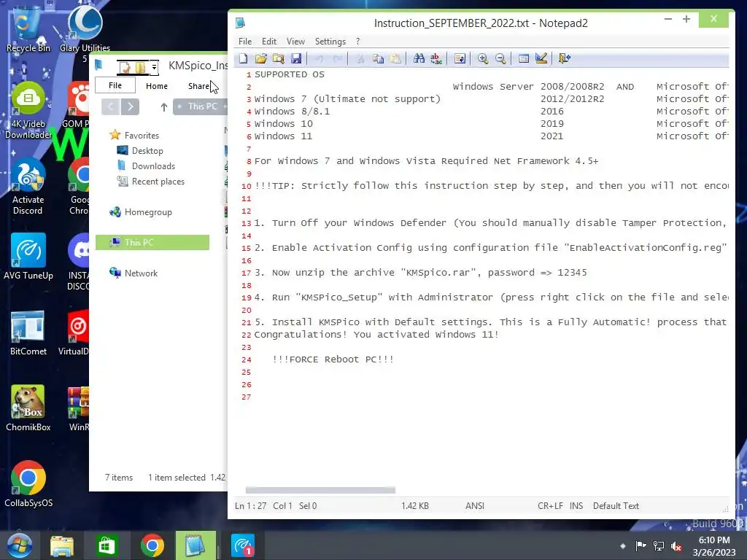The width and height of the screenshot is (747, 560).
Task: Open Google Chrome from taskbar
Action: (x=152, y=545)
